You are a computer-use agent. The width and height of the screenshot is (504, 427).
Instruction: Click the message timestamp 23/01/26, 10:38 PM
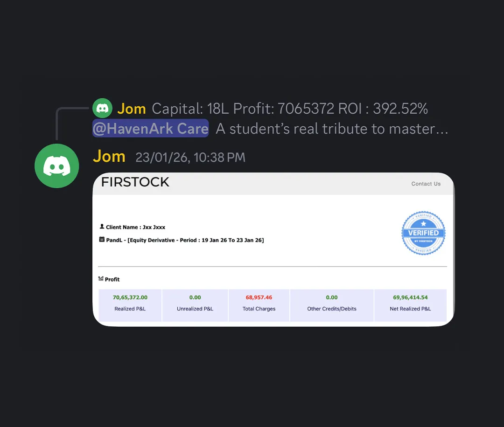(x=190, y=157)
